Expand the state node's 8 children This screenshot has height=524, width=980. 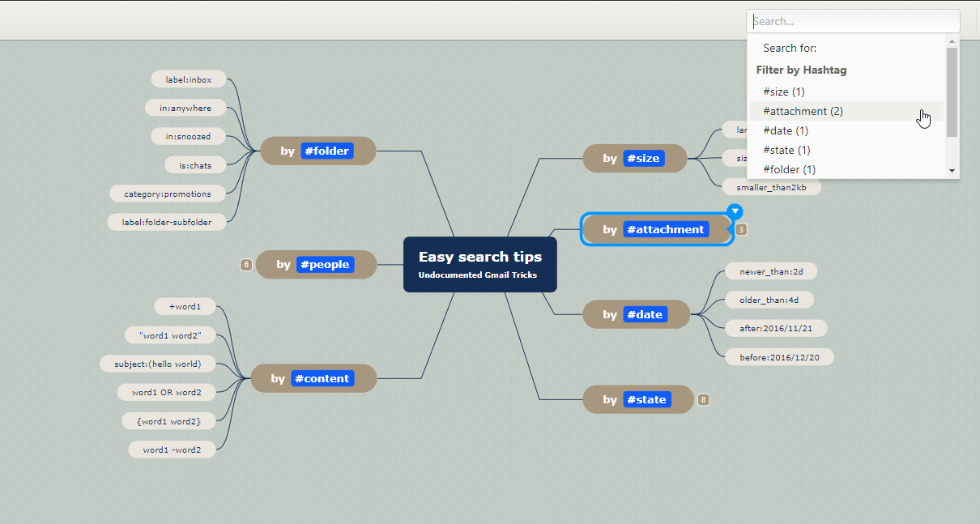703,400
